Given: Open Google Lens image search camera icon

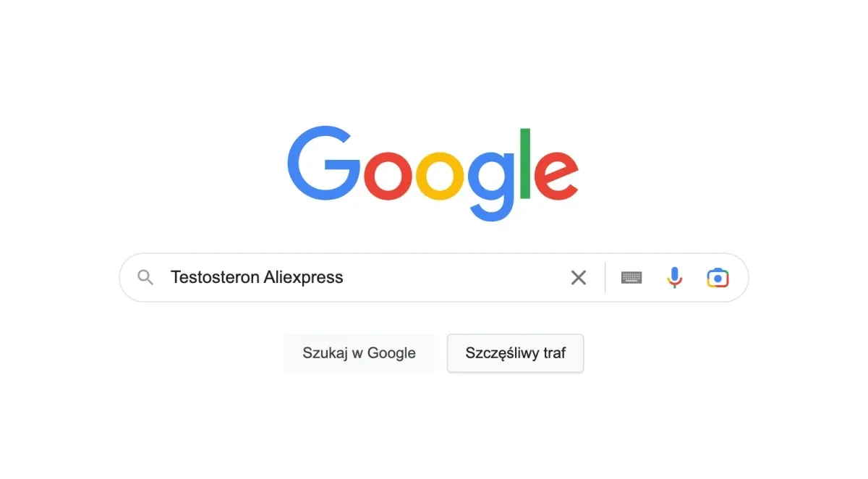Looking at the screenshot, I should [718, 277].
